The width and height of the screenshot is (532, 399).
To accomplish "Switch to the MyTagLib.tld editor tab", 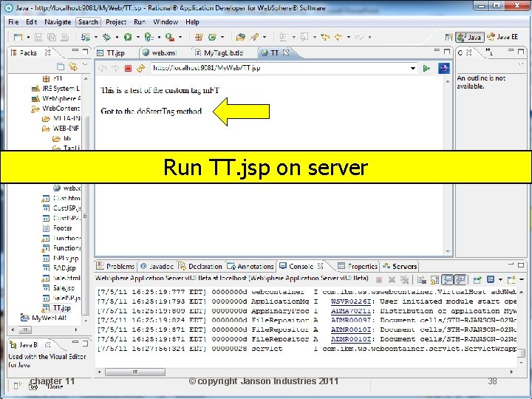I will point(219,53).
